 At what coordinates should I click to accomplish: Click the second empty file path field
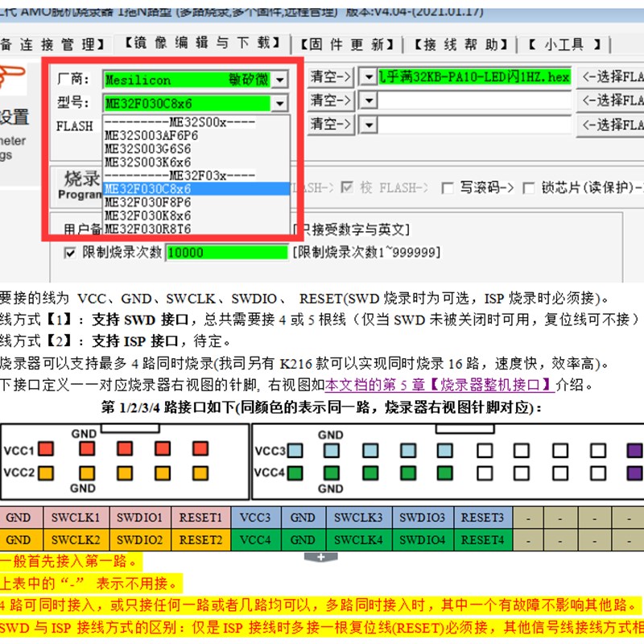click(x=474, y=101)
